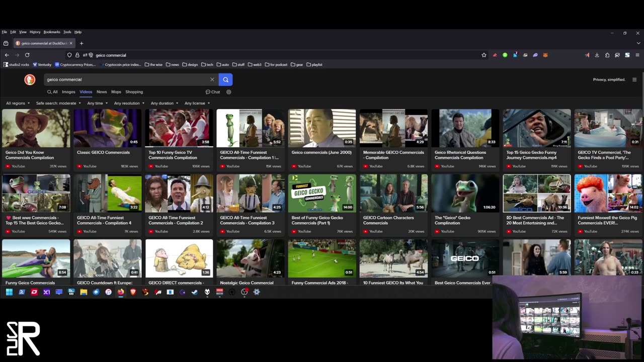
Task: Go back with the browser back arrow
Action: pyautogui.click(x=7, y=55)
